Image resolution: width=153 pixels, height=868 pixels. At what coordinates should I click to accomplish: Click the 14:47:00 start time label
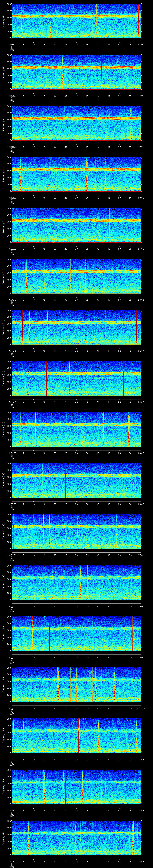12,96
